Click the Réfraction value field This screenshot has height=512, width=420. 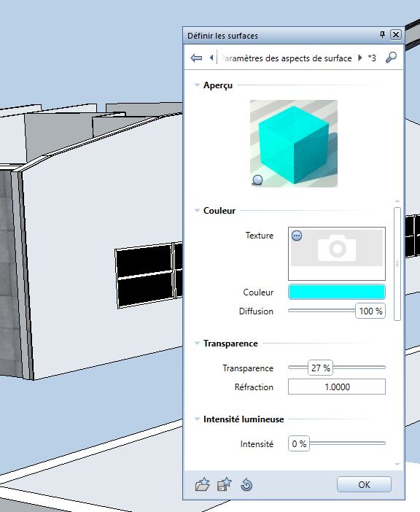coord(336,387)
